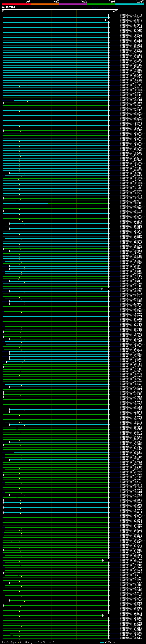Click the gap marker on the UniRef100_Q5QL84 bar
Viewport: 146px width, 644px height.
[27, 101]
